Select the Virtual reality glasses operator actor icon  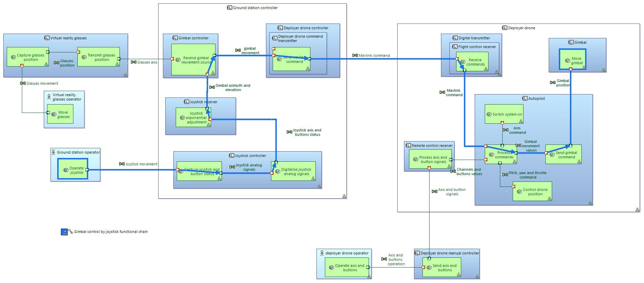pyautogui.click(x=49, y=97)
